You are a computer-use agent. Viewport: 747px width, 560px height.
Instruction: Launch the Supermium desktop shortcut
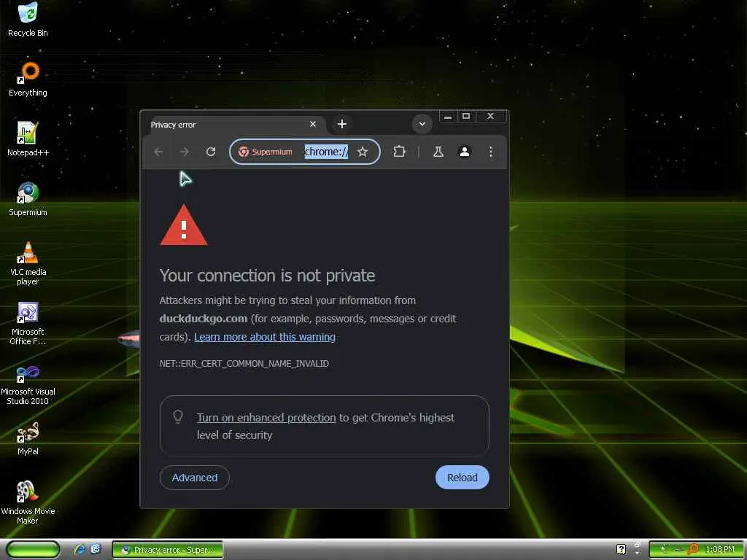(28, 199)
